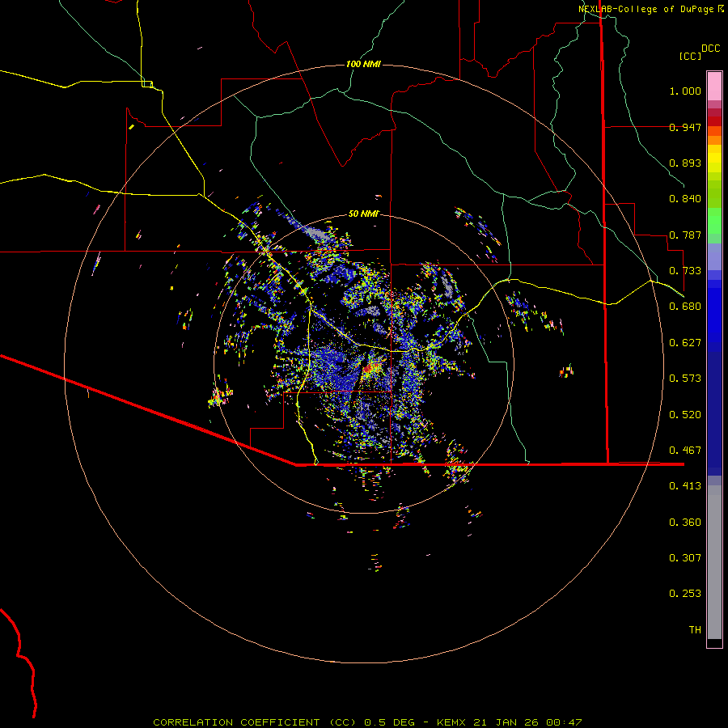
Task: Click the 0.787 scale value
Action: point(685,235)
